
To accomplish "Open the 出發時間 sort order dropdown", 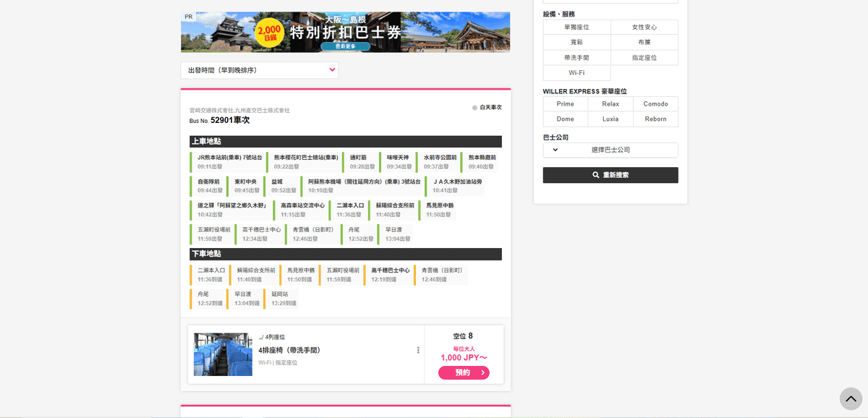I will pos(260,70).
